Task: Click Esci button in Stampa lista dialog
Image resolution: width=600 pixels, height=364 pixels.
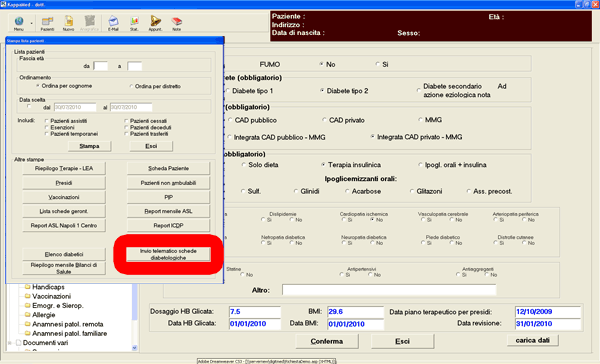Action: point(151,146)
